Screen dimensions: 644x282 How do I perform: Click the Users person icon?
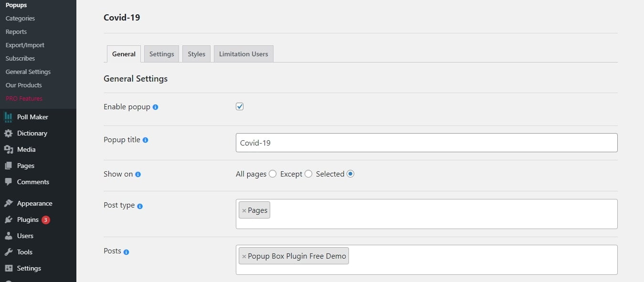tap(8, 236)
